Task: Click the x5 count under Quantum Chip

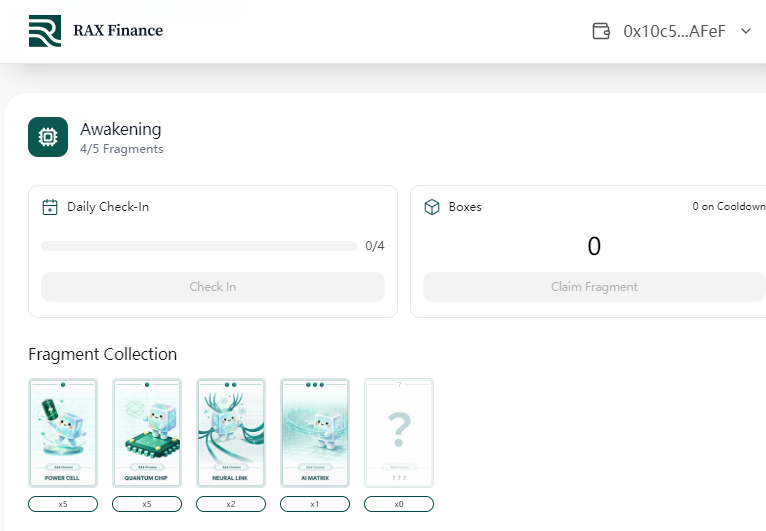Action: (x=147, y=504)
